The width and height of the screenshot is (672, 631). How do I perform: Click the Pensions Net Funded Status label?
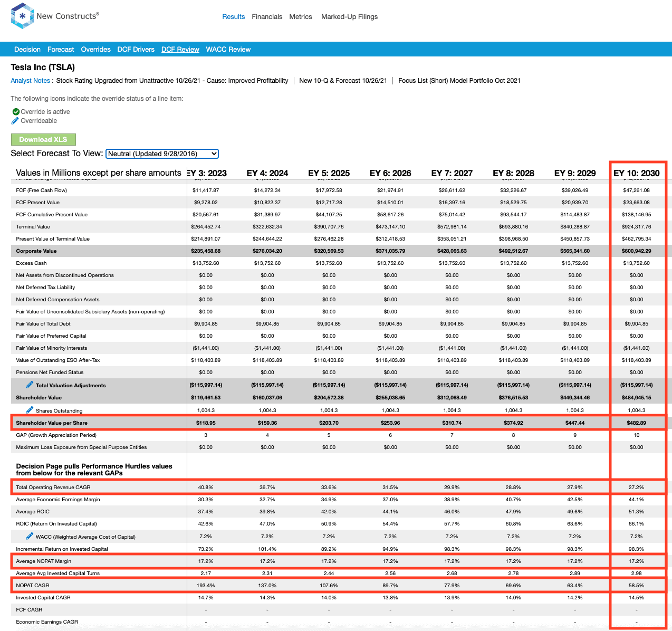[50, 372]
